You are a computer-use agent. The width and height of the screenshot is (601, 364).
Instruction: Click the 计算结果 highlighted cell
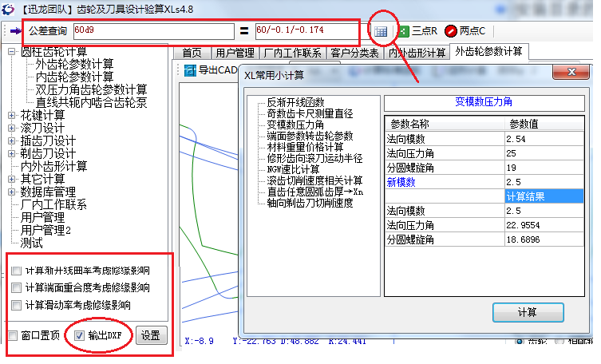[544, 196]
